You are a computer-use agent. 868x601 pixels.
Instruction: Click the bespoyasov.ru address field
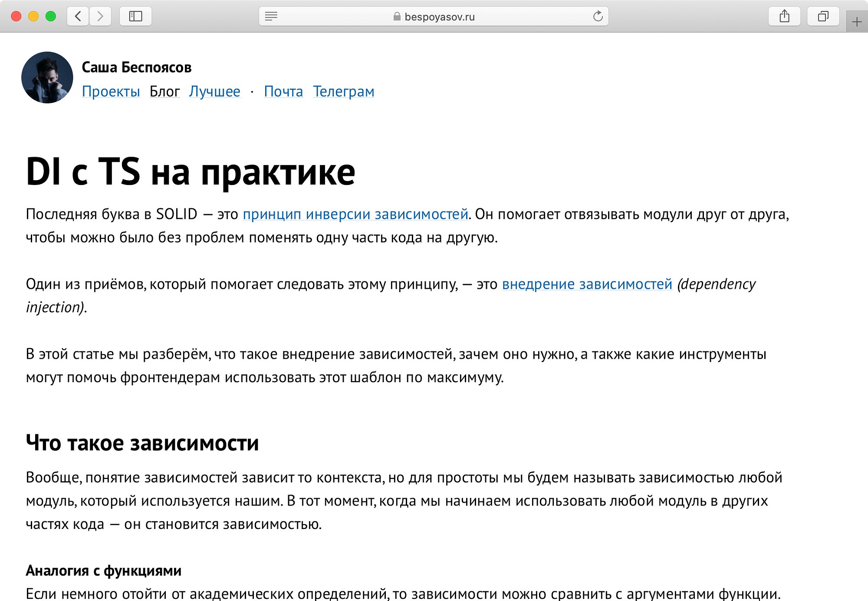coord(434,17)
